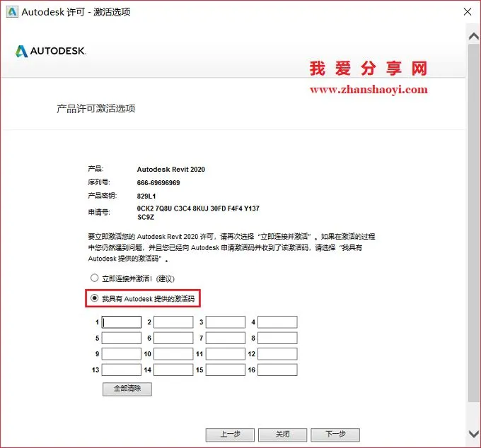Click activation code field 4

(x=277, y=322)
